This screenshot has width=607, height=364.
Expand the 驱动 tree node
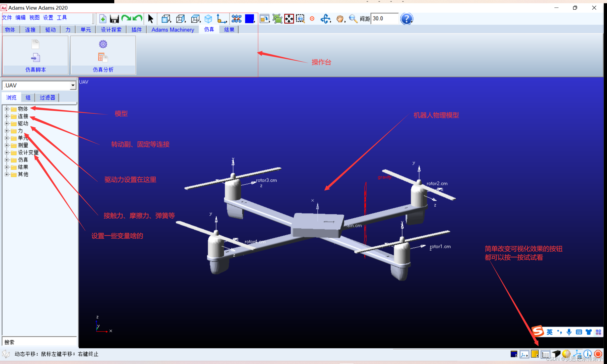click(x=7, y=124)
